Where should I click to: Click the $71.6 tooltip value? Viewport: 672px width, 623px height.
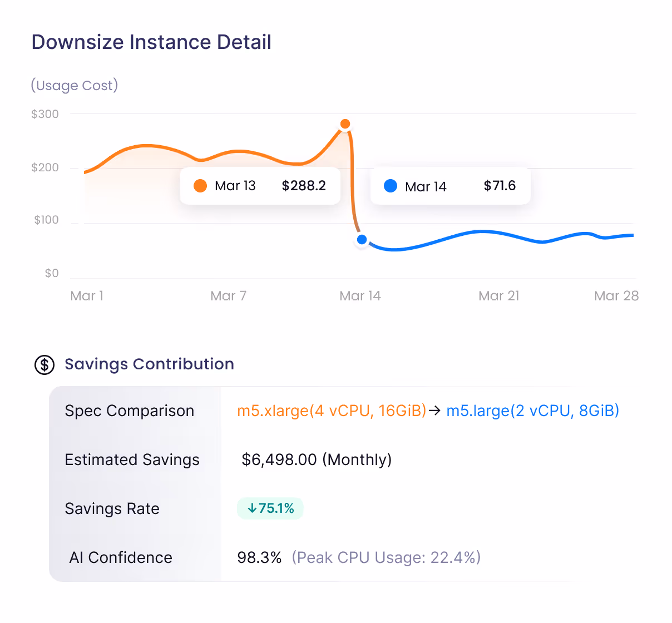coord(500,186)
